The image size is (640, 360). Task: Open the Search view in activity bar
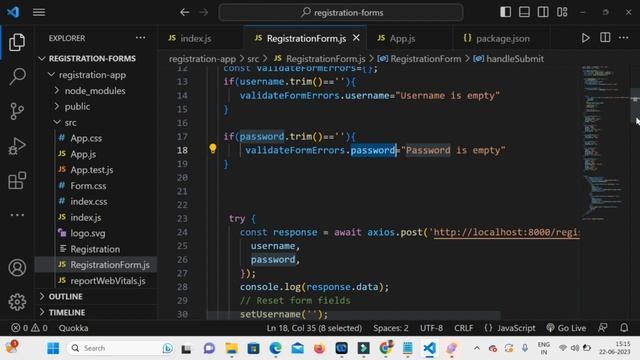pyautogui.click(x=17, y=76)
